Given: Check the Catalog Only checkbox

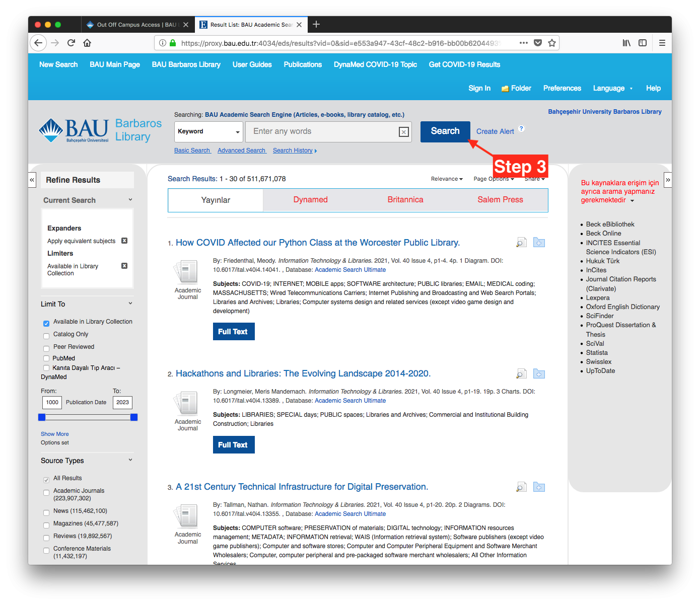Looking at the screenshot, I should click(x=46, y=336).
